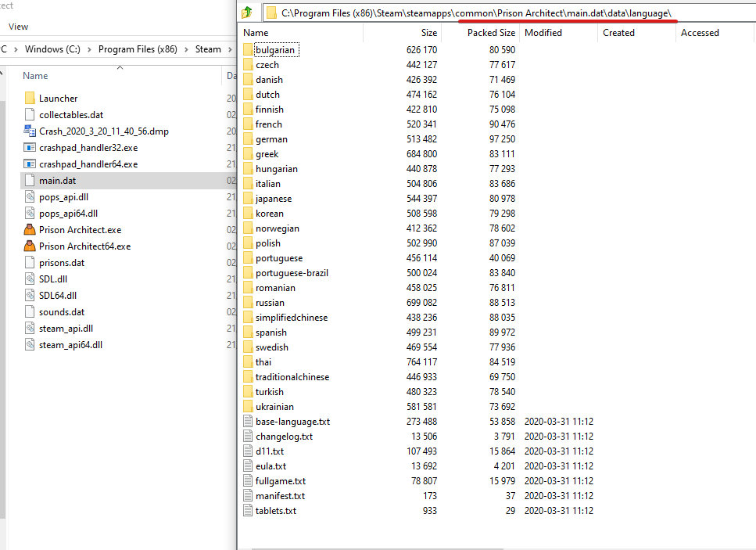This screenshot has height=550, width=756.
Task: Click Windows (C:) in the breadcrumb
Action: coord(52,49)
